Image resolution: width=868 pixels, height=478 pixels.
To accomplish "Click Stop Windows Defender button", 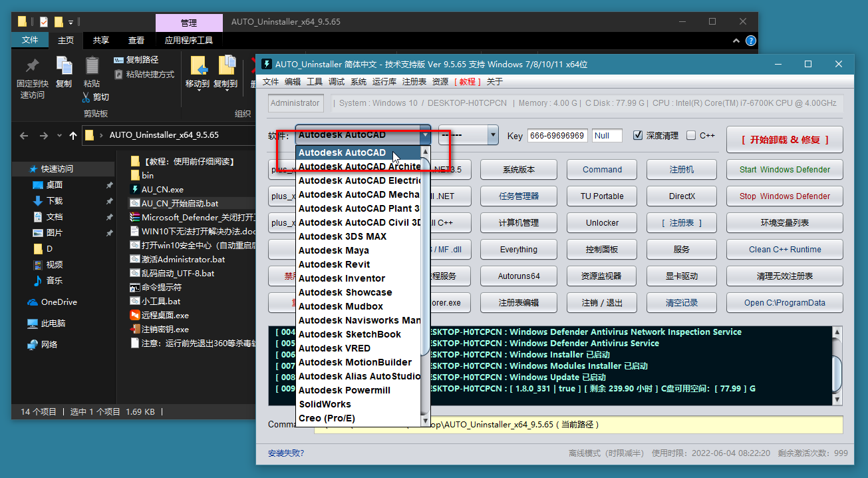I will (x=785, y=196).
